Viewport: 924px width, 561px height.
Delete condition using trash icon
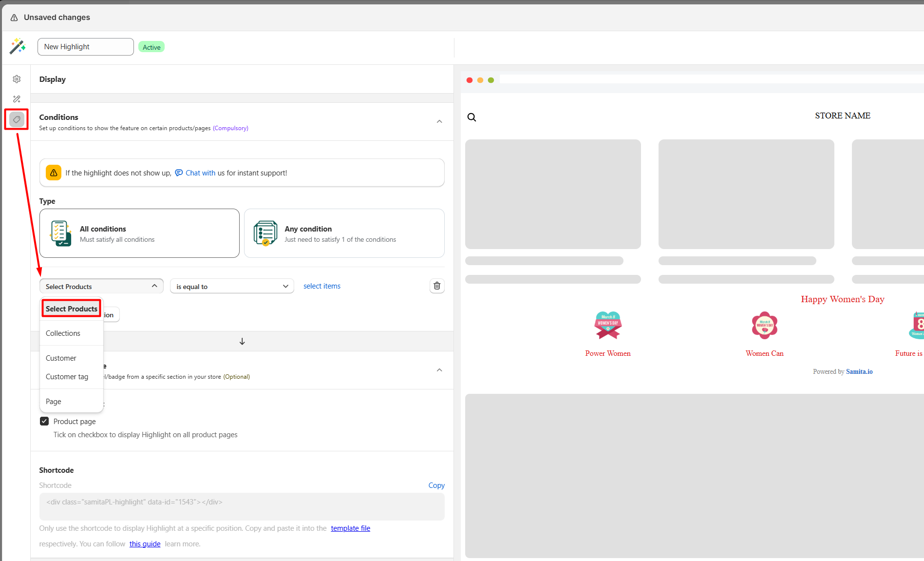pyautogui.click(x=437, y=286)
